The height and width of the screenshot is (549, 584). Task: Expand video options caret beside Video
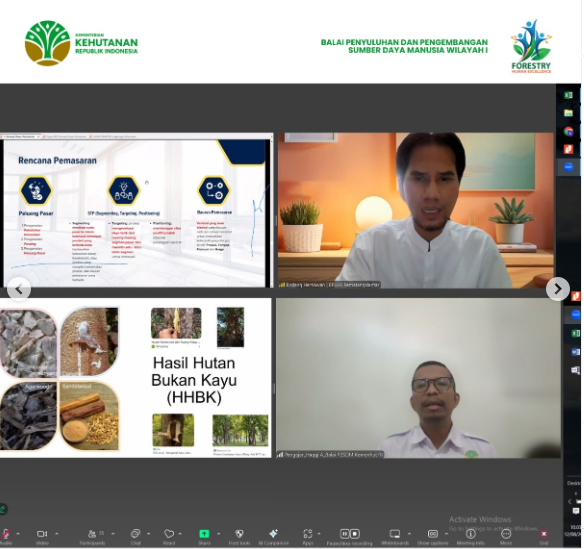pyautogui.click(x=57, y=534)
